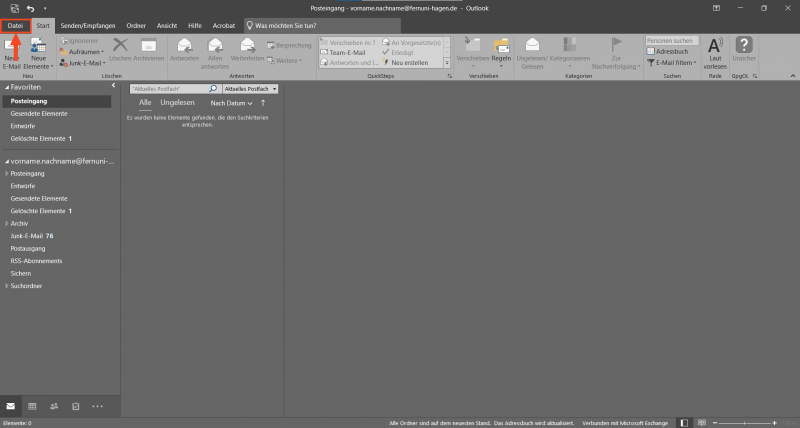Click the Ignorieren conversation icon
The height and width of the screenshot is (428, 800).
pos(64,41)
